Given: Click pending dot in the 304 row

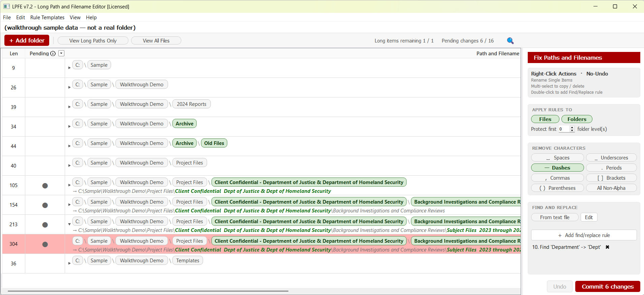Looking at the screenshot, I should [45, 244].
